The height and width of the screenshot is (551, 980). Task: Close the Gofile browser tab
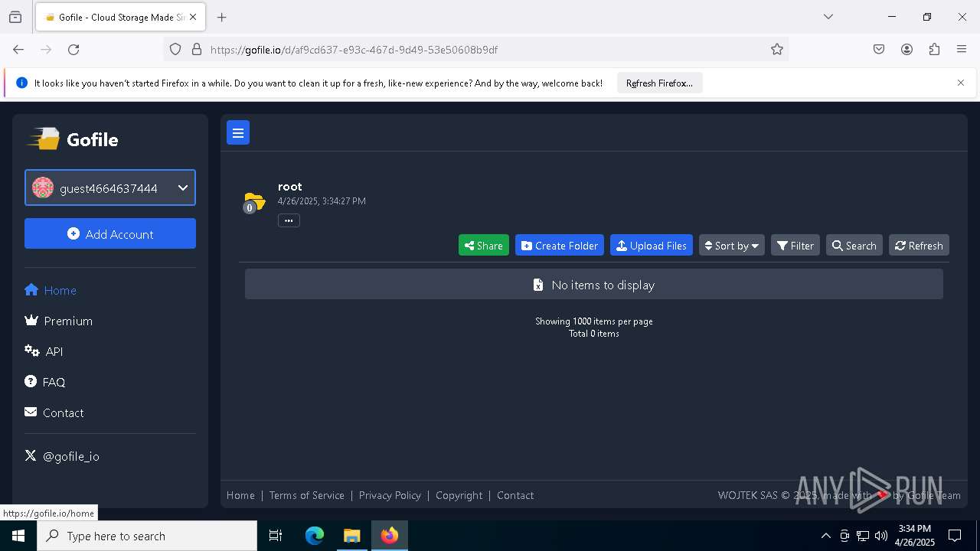[x=193, y=17]
